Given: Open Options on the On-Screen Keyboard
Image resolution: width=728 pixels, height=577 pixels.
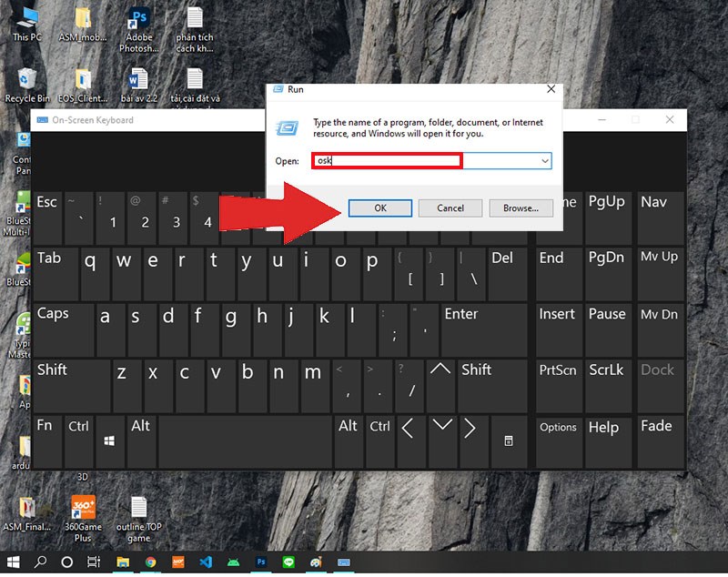Looking at the screenshot, I should pos(559,441).
